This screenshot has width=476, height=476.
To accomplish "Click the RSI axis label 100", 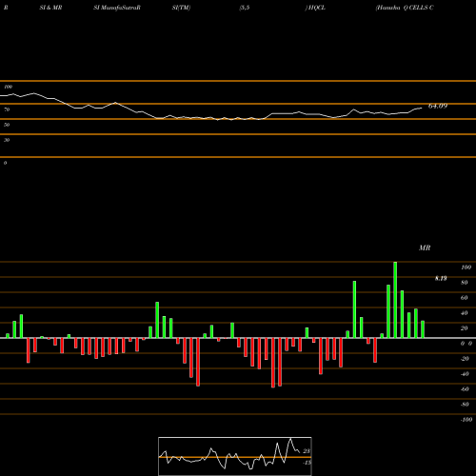I will [x=8, y=87].
